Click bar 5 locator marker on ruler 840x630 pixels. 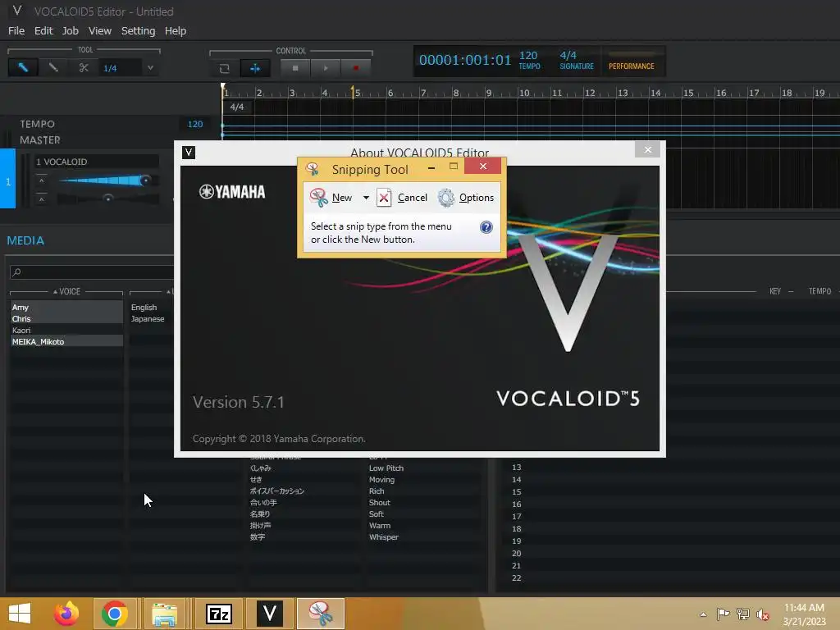click(353, 92)
